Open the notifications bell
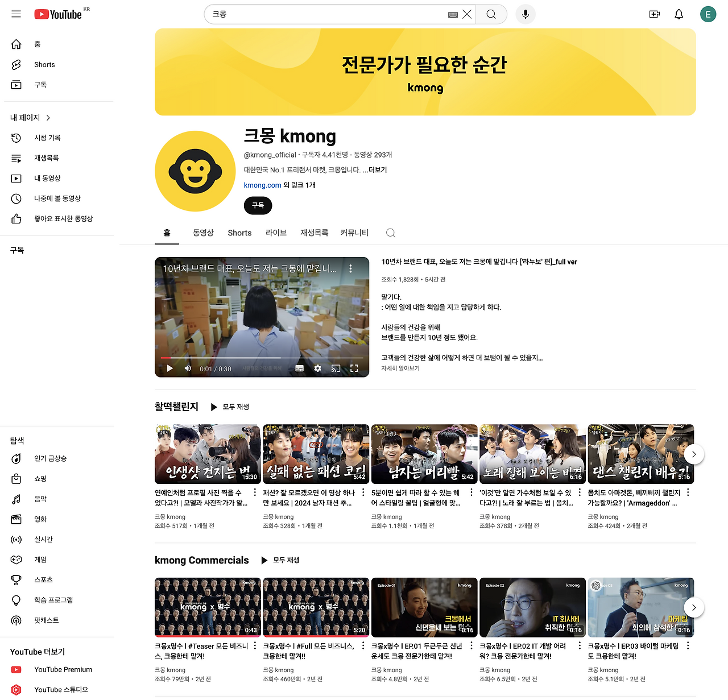The image size is (728, 700). click(x=679, y=14)
